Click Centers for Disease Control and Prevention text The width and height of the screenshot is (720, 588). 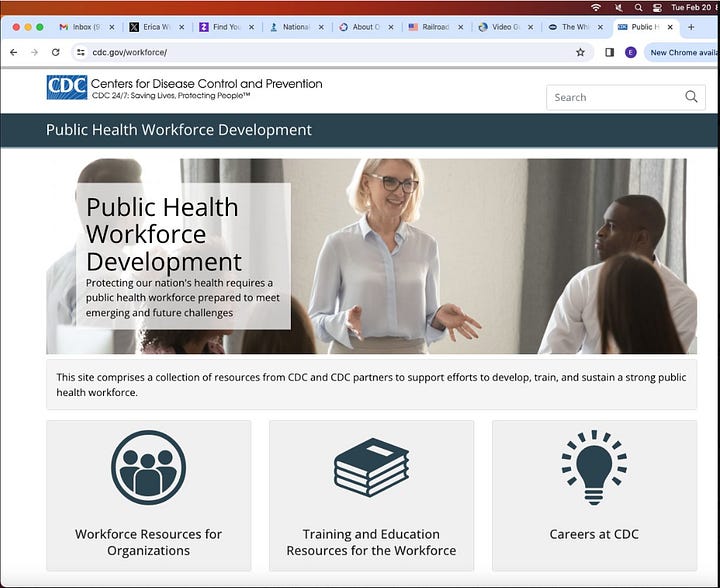tap(207, 84)
